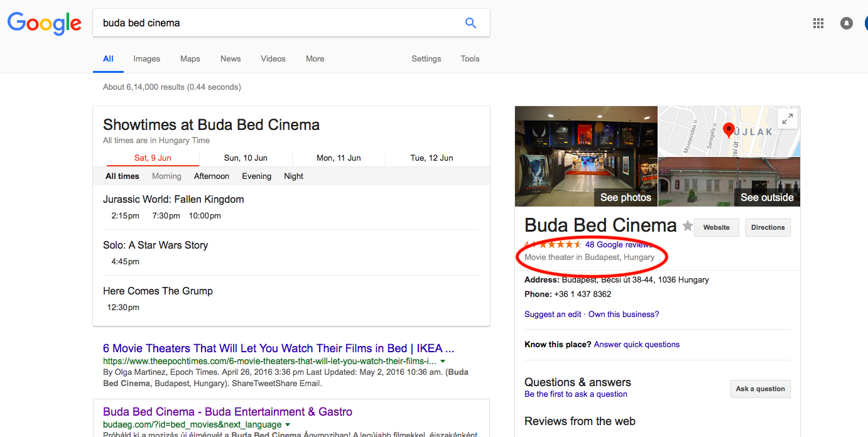Open Here Comes The Grump title
Viewport: 868px width, 437px height.
pos(158,291)
